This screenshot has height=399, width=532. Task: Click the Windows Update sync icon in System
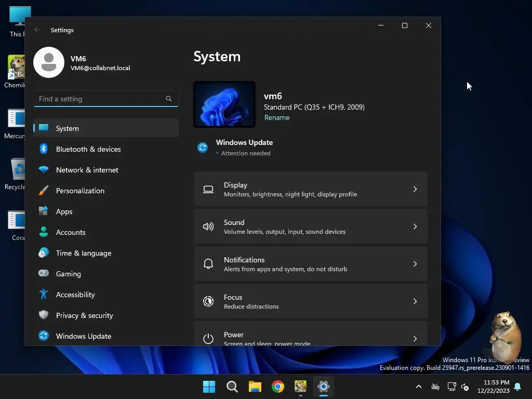click(203, 148)
